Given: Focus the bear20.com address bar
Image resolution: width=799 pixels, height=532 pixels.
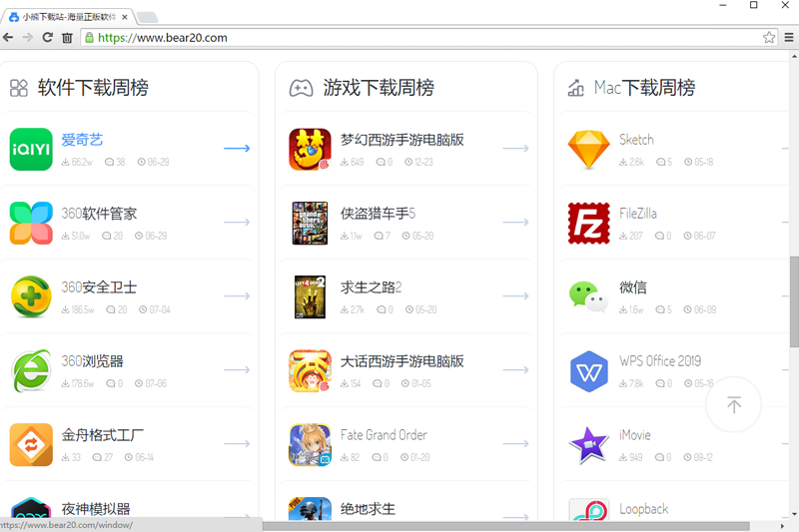Looking at the screenshot, I should pos(422,38).
